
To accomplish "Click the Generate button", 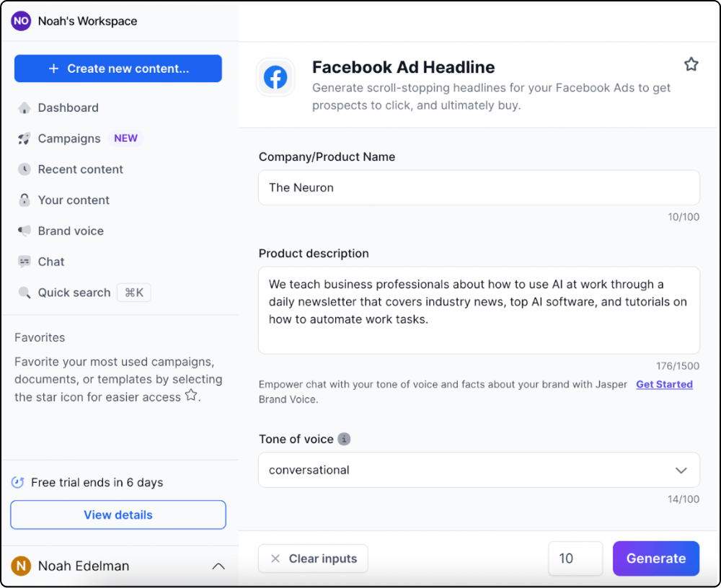I will [x=656, y=558].
